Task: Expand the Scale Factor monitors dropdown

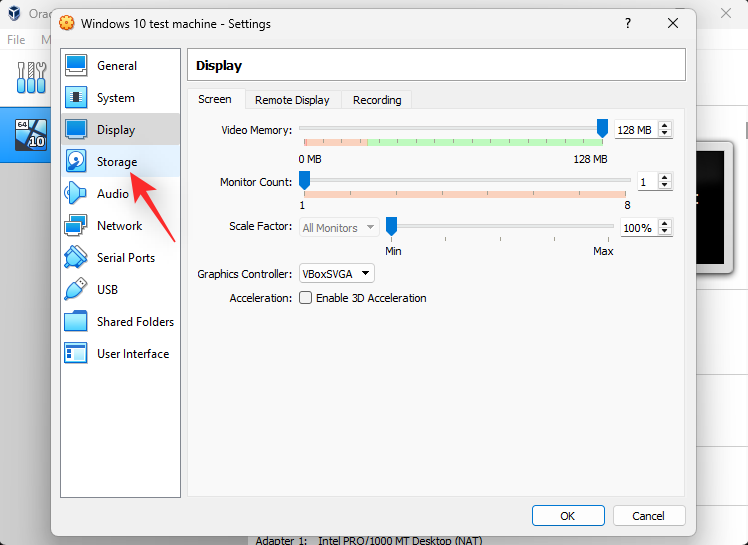Action: click(339, 228)
